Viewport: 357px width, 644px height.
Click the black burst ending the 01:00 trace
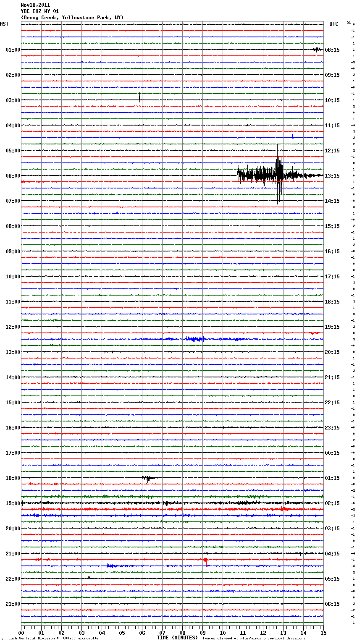(318, 50)
